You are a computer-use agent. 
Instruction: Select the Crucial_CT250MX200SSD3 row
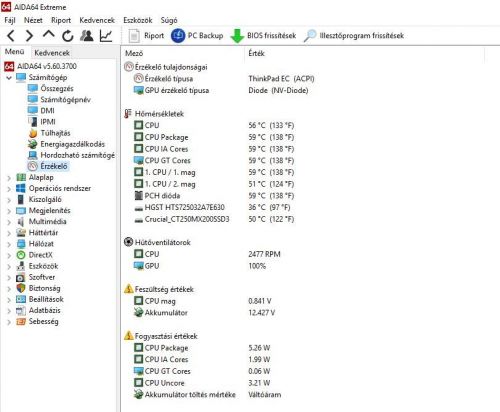(x=214, y=219)
